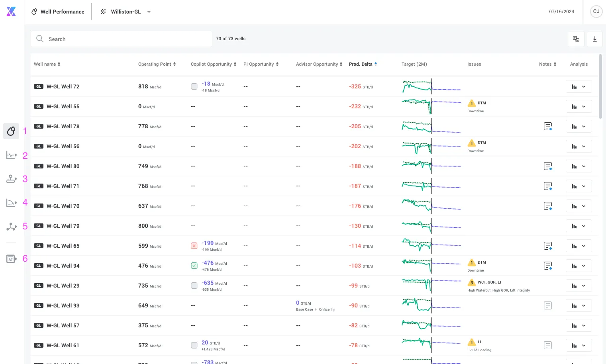Sort by Prod. Delta column header
606x364 pixels.
363,64
